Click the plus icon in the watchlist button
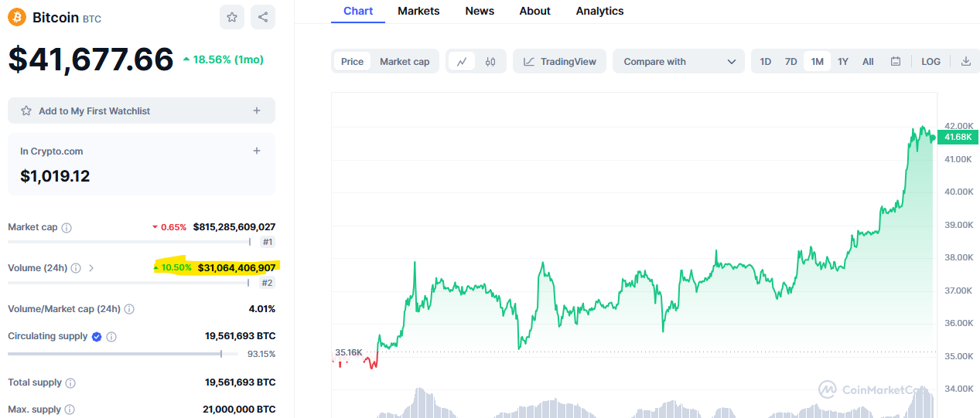The height and width of the screenshot is (418, 980). 257,110
